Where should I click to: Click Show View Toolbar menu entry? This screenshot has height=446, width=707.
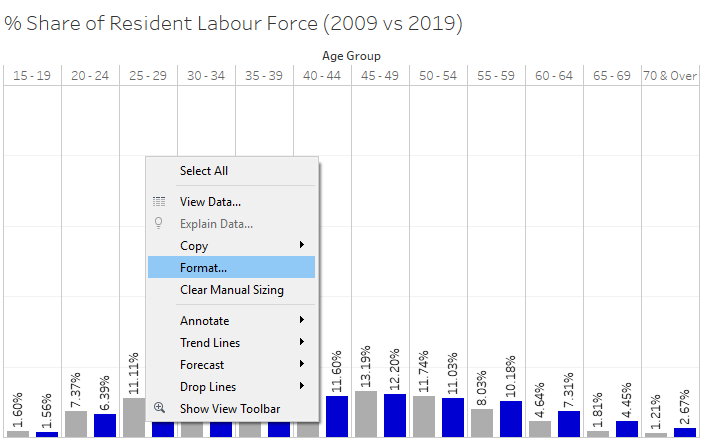pyautogui.click(x=230, y=408)
